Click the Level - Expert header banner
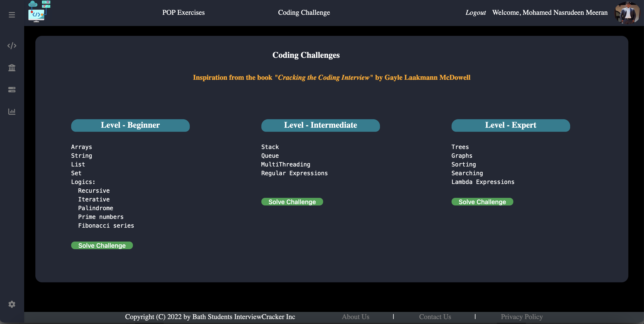Image resolution: width=644 pixels, height=324 pixels. pos(511,125)
